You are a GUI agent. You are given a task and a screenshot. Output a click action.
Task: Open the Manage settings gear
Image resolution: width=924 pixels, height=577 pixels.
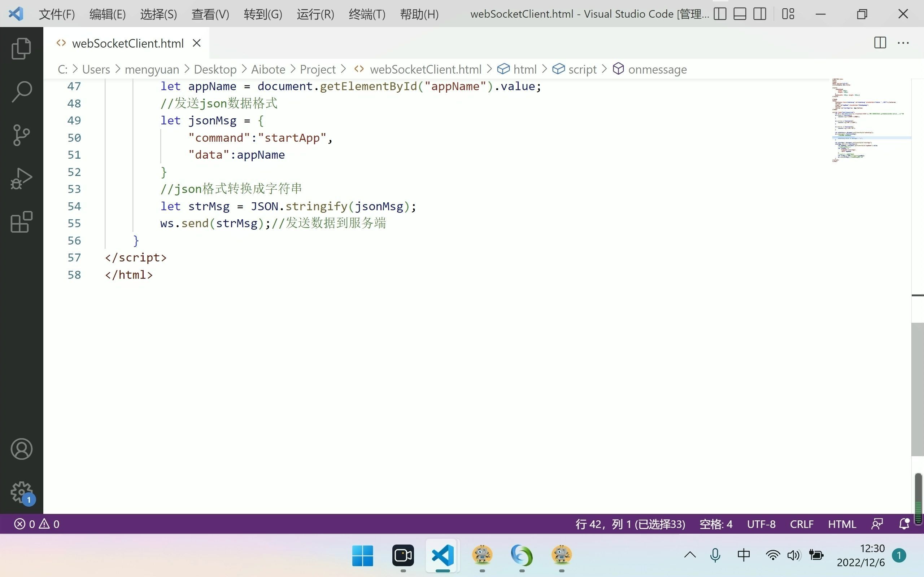(21, 493)
